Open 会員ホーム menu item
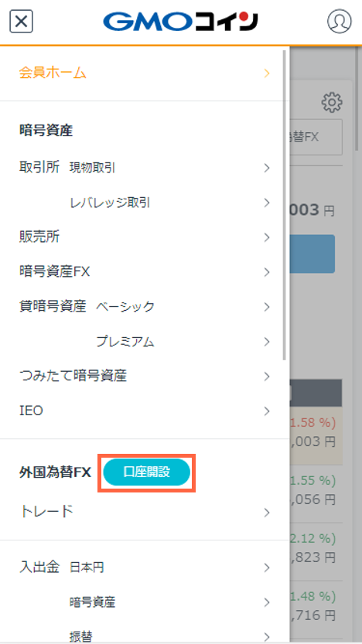Viewport: 362px width, 644px height. tap(144, 73)
